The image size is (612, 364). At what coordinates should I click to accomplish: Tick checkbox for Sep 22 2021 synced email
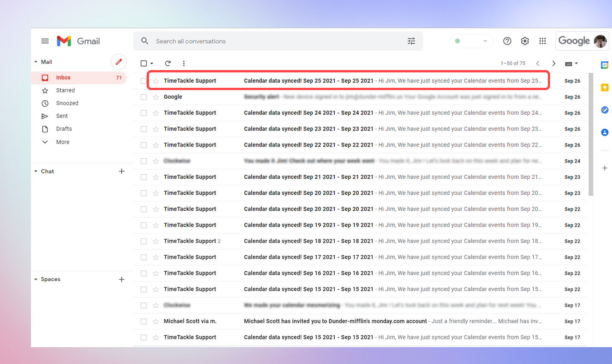tap(143, 145)
